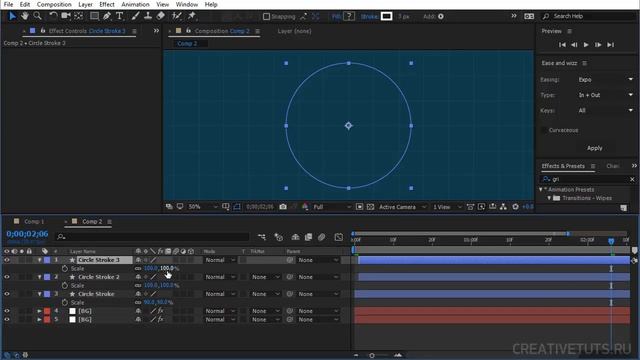Toggle Scale stopwatch for Circle Stroke 2
This screenshot has width=640, height=360.
[x=65, y=285]
